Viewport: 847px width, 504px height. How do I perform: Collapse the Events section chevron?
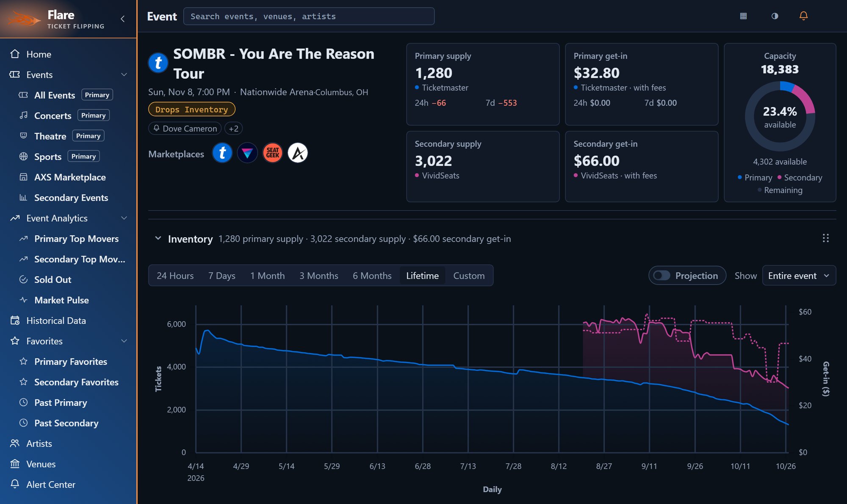click(124, 74)
